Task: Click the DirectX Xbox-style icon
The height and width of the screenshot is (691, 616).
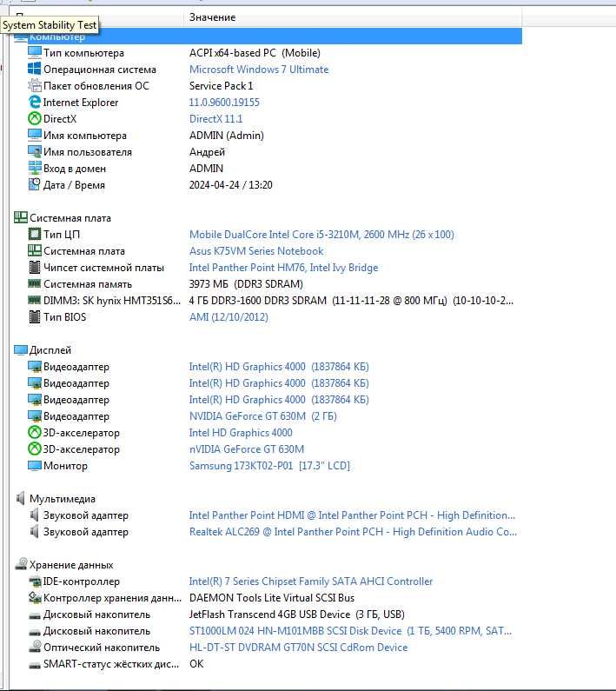Action: [35, 118]
